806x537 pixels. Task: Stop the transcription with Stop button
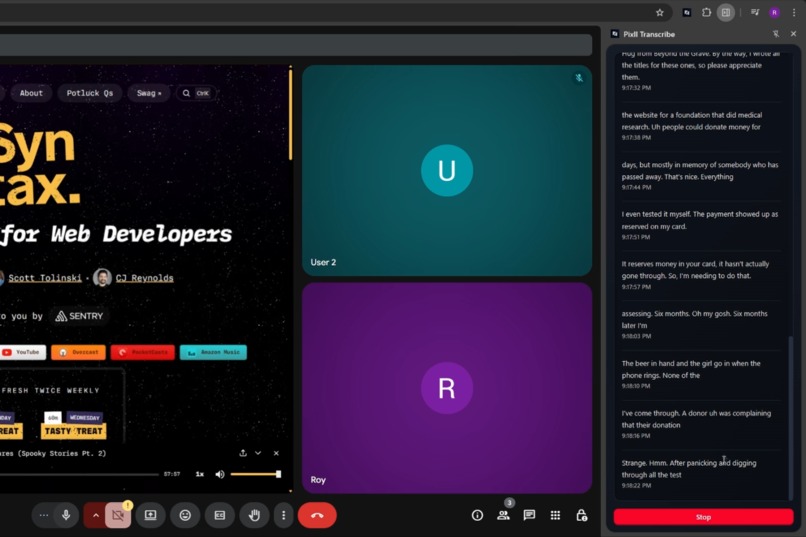click(703, 517)
